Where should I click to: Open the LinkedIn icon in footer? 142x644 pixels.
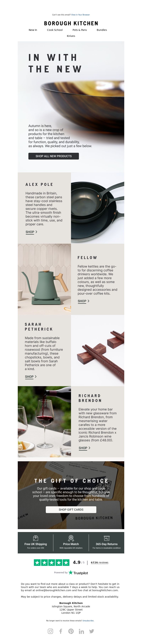[x=81, y=631]
